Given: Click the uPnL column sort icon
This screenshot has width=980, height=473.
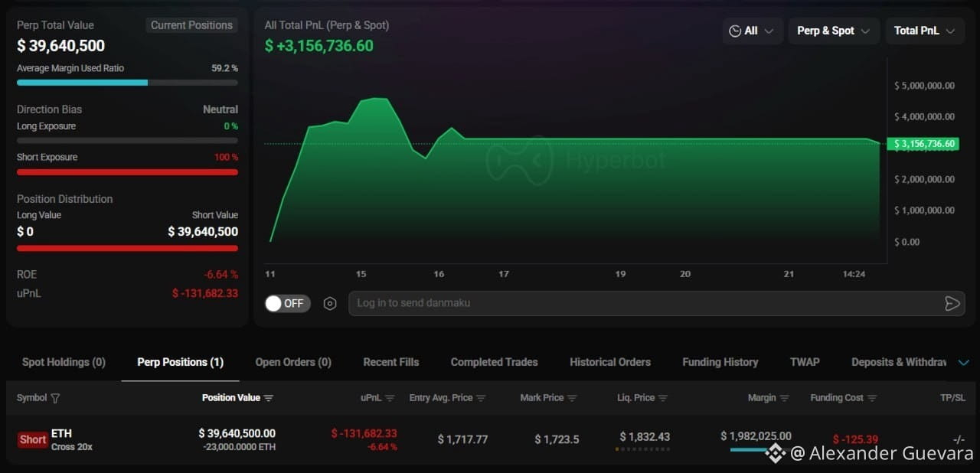Looking at the screenshot, I should point(390,398).
